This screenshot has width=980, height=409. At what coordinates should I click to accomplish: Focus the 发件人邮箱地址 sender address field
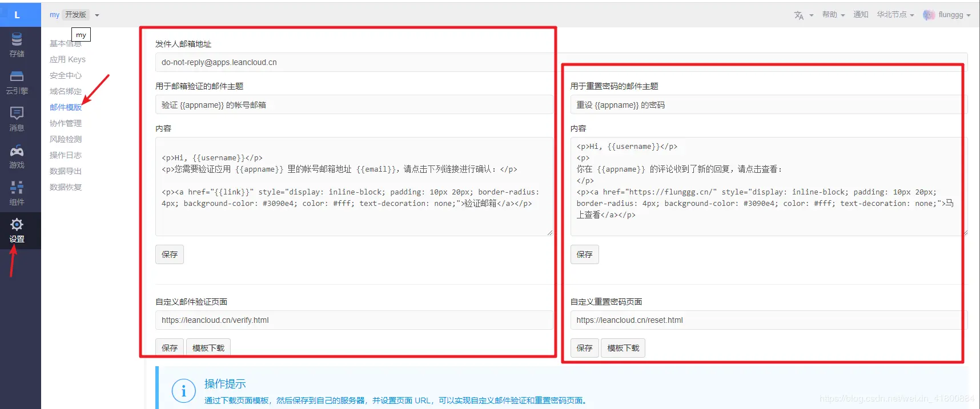coord(561,62)
